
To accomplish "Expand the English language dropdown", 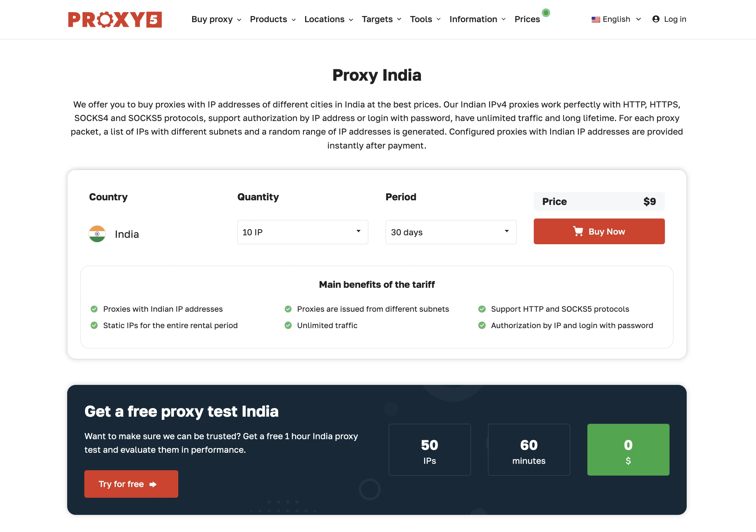I will [x=616, y=19].
